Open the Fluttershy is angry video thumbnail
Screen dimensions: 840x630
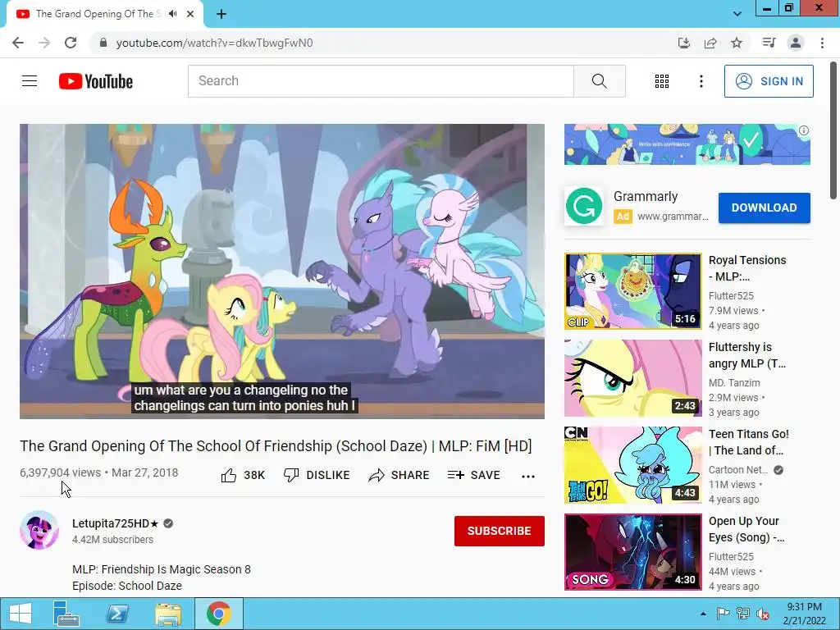click(x=632, y=378)
